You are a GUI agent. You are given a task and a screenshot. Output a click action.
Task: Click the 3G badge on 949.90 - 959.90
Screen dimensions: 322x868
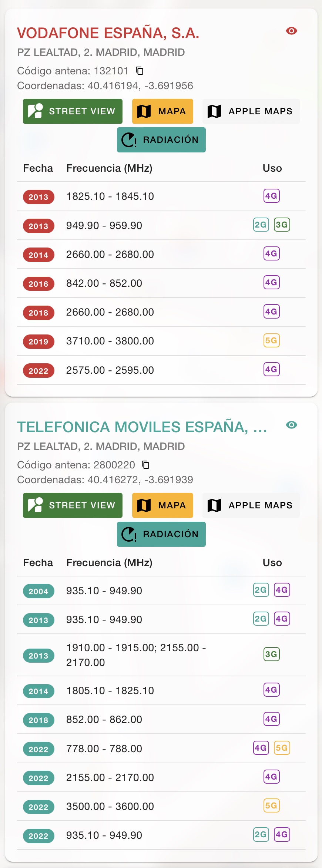[x=282, y=225]
